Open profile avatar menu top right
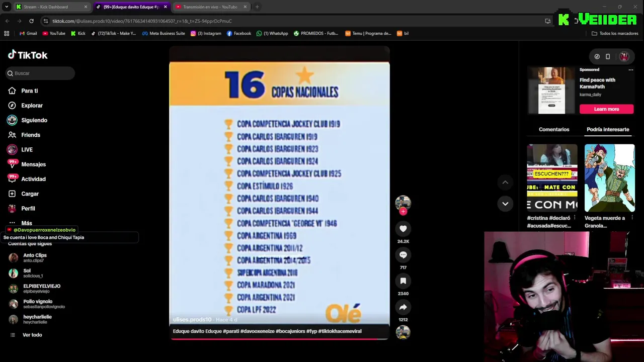 click(624, 57)
